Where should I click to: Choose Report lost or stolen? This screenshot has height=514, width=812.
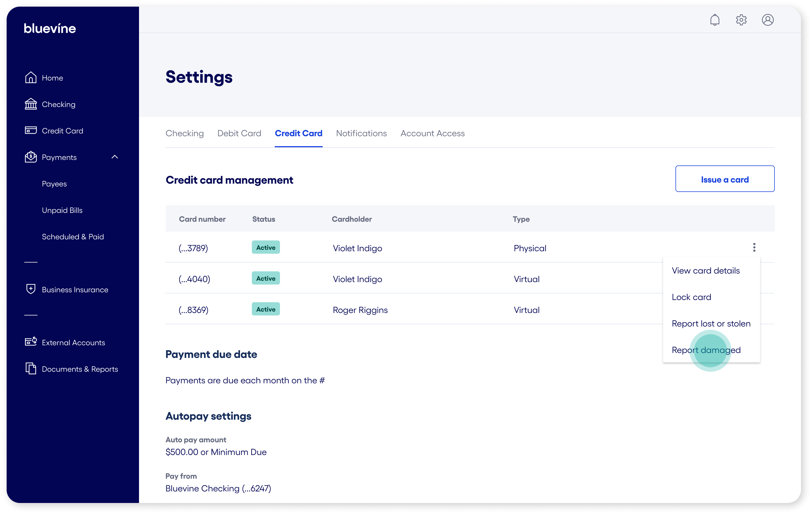pyautogui.click(x=711, y=323)
